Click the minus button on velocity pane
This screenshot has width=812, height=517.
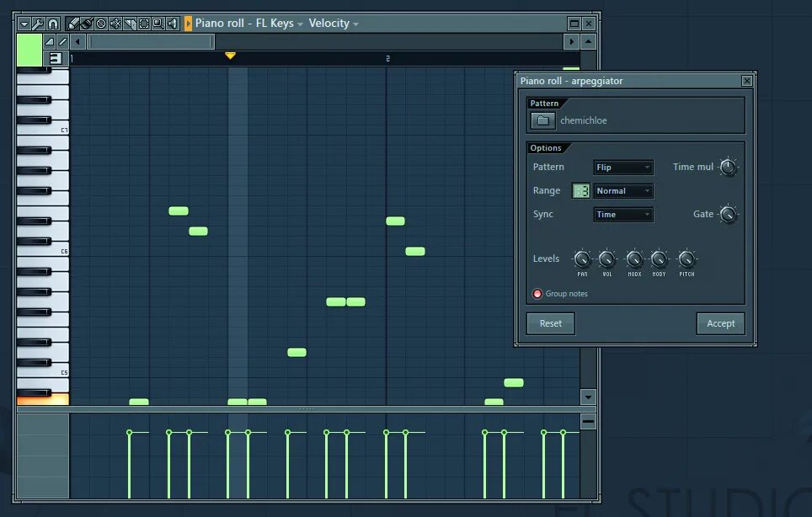[588, 422]
